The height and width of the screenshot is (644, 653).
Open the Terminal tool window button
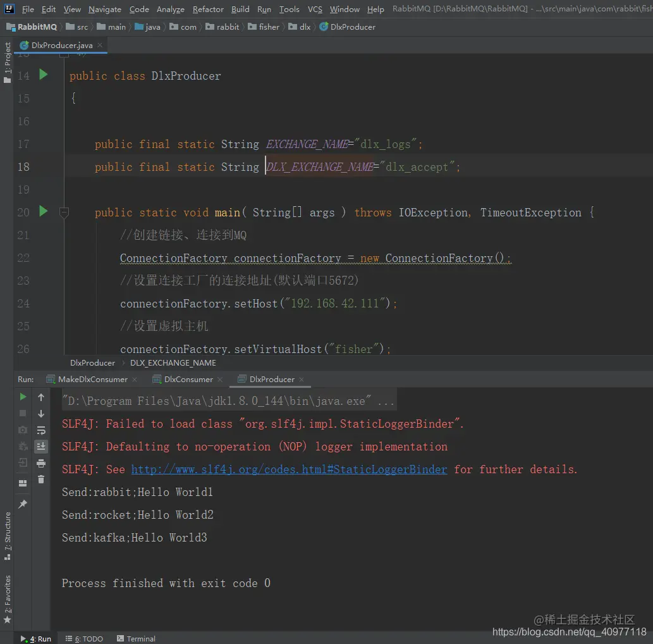(x=136, y=638)
